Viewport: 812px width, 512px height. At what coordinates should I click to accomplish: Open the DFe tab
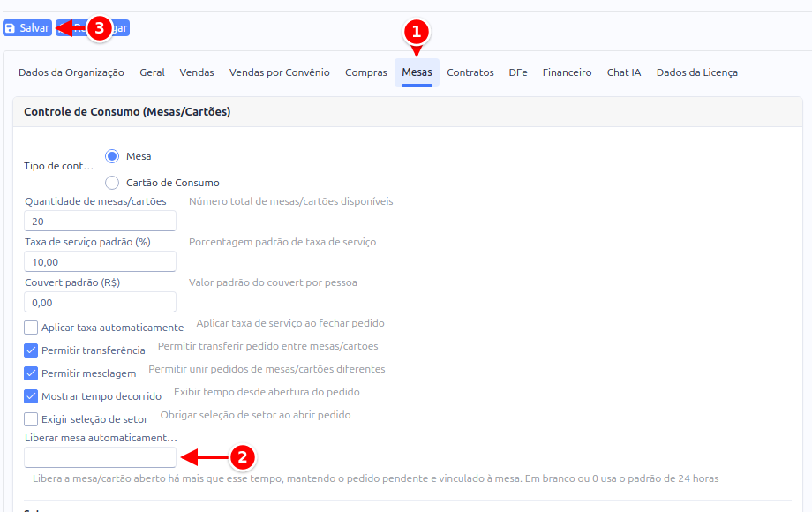click(518, 72)
